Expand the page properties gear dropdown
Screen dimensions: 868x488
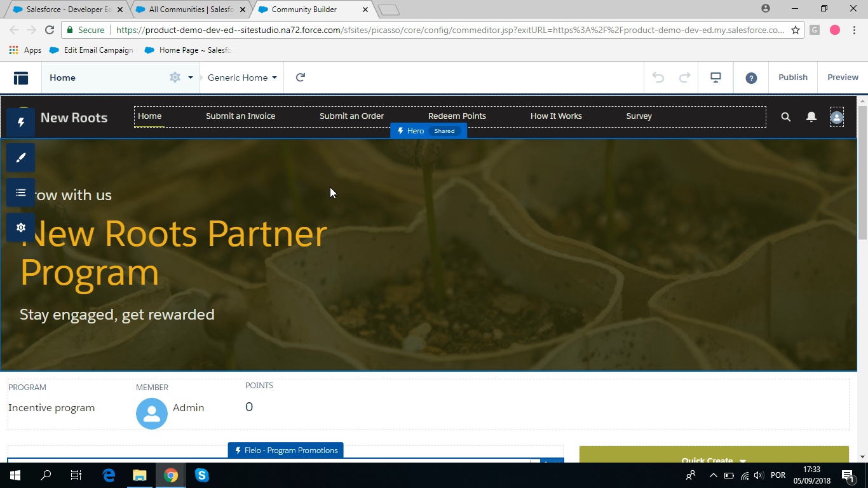click(x=181, y=78)
